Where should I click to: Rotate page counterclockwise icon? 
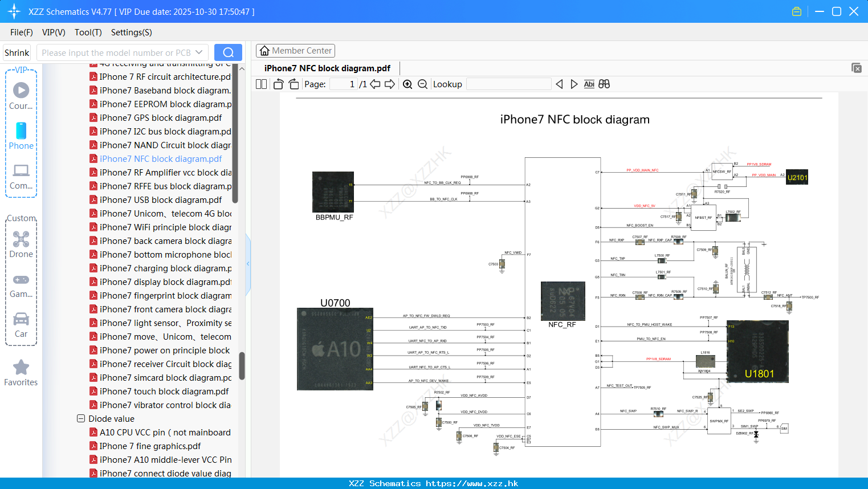(278, 84)
